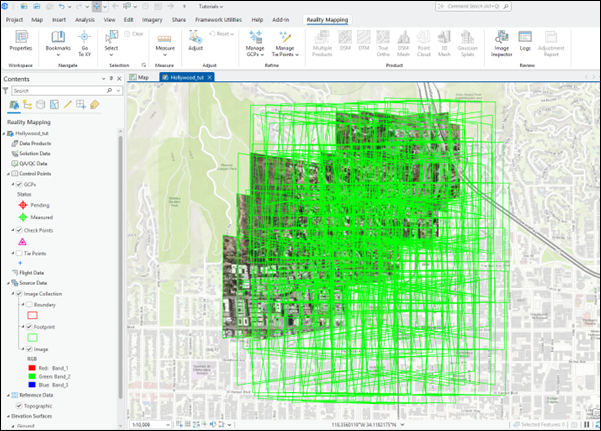
Task: Collapse the Control Points tree group
Action: [x=7, y=174]
